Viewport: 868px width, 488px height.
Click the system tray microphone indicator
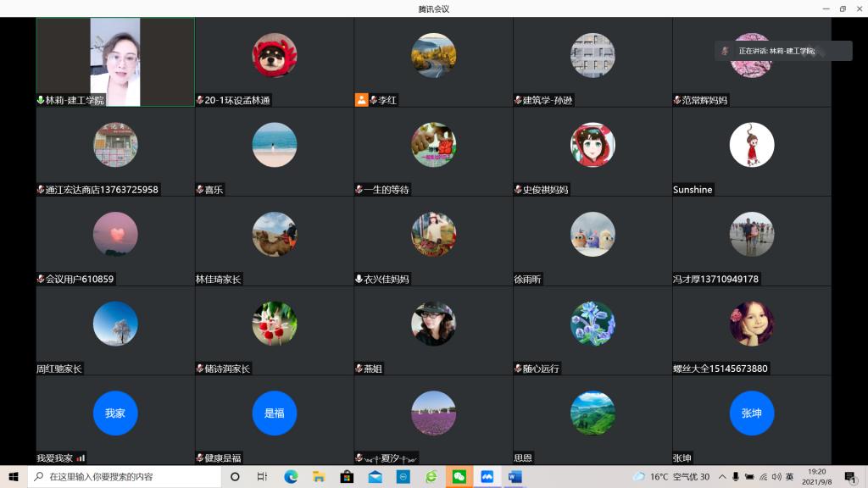(736, 477)
